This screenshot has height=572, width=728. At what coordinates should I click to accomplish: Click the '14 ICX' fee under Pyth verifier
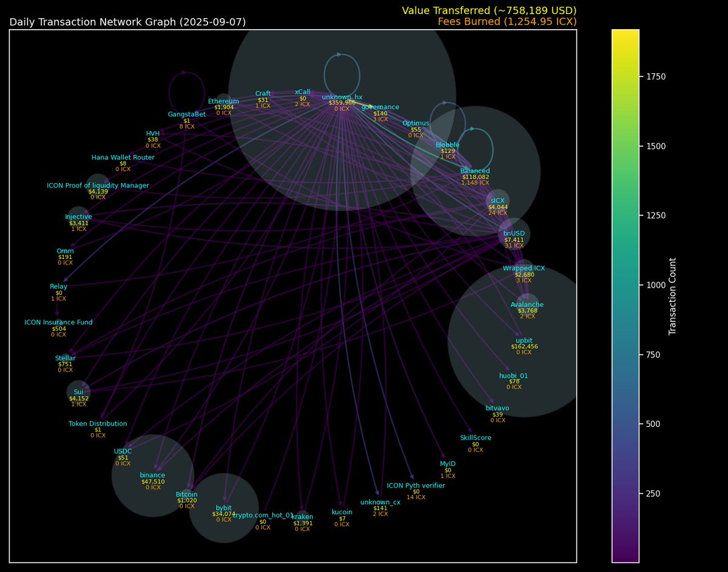coord(416,497)
